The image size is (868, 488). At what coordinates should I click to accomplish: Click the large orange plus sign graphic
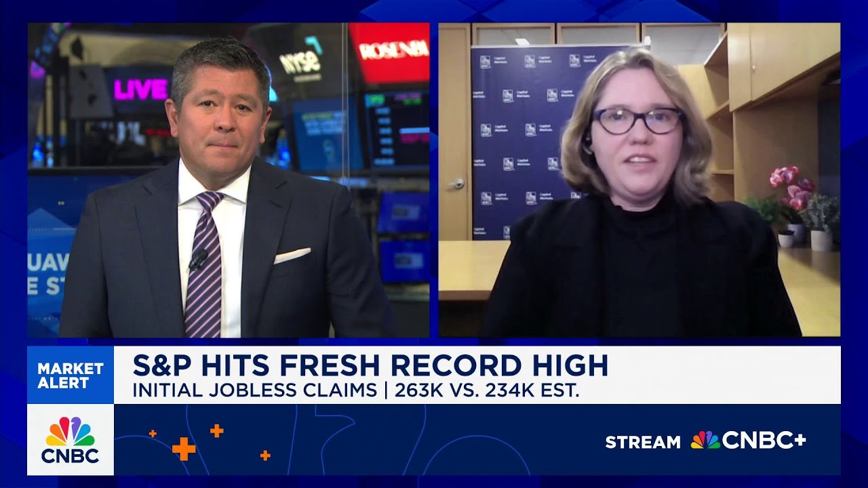click(184, 448)
